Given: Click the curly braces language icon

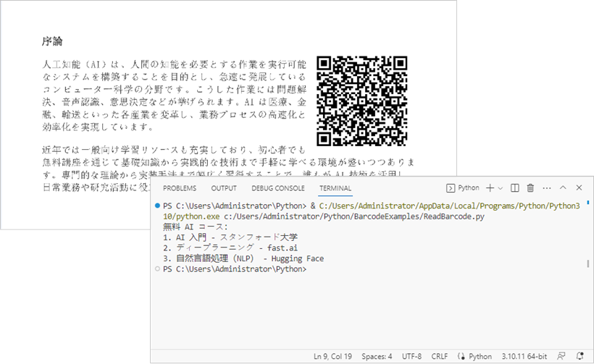Looking at the screenshot, I should tap(461, 357).
